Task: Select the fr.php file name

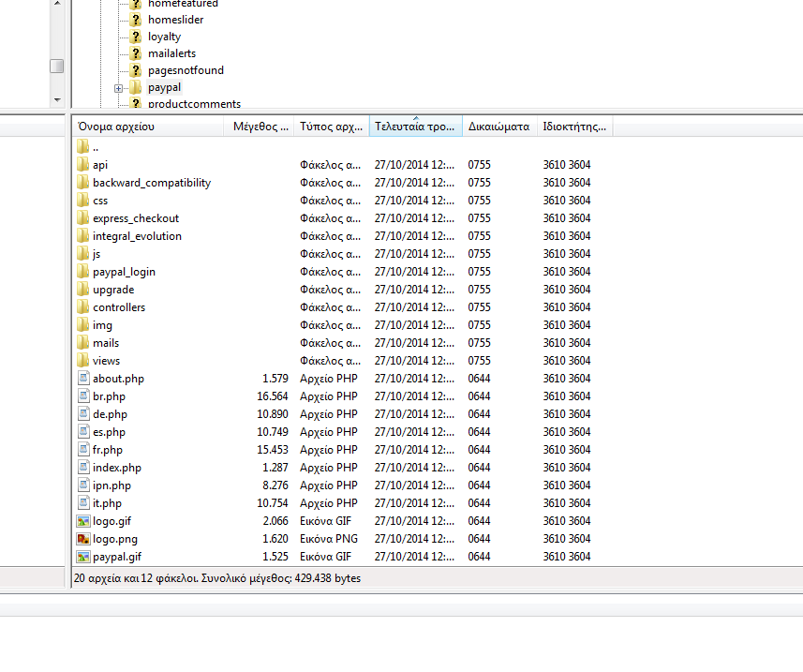Action: click(108, 450)
